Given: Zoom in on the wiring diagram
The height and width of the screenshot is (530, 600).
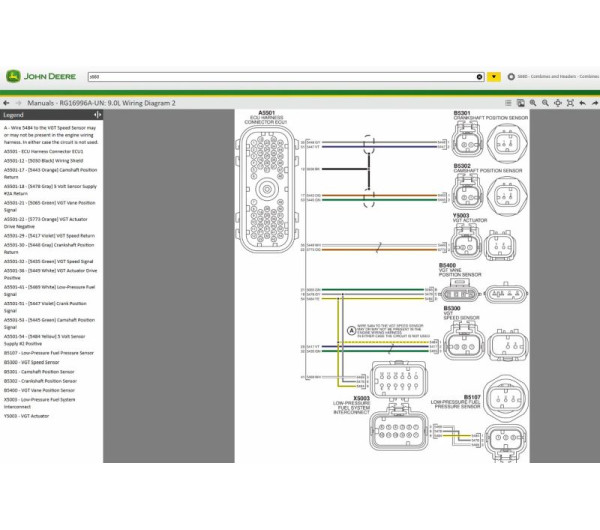Looking at the screenshot, I should click(533, 102).
